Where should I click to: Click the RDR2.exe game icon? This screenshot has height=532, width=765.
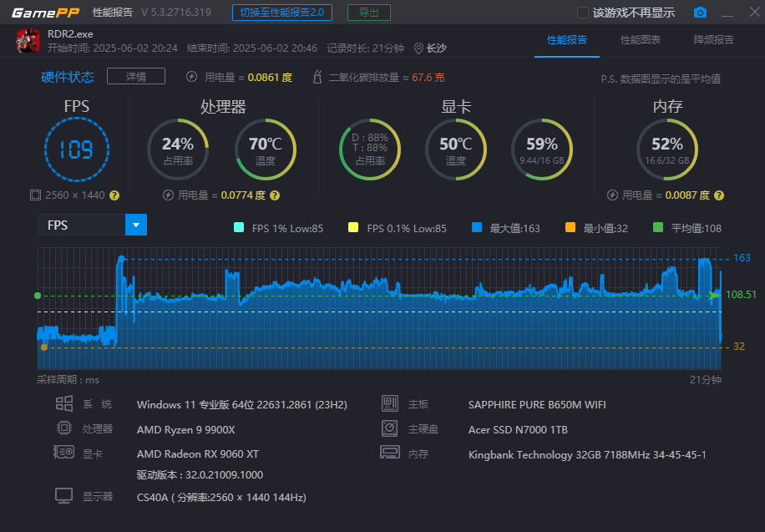[28, 41]
